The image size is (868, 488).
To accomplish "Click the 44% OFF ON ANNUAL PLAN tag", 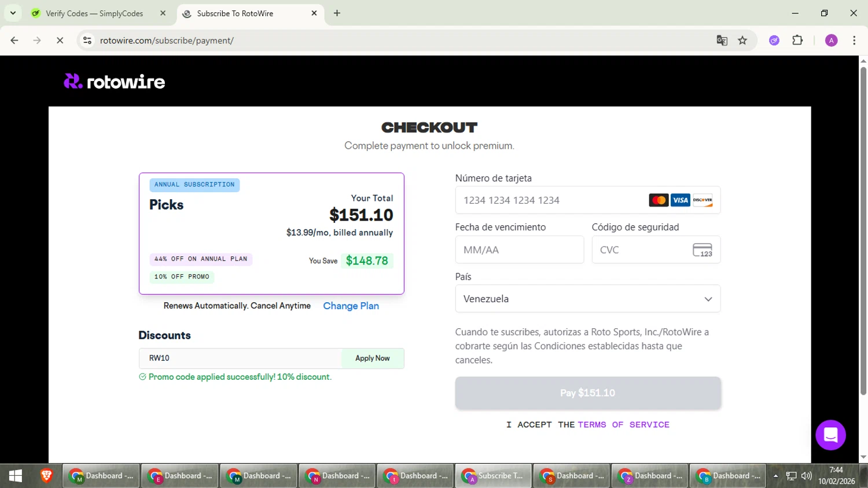I will tap(201, 259).
